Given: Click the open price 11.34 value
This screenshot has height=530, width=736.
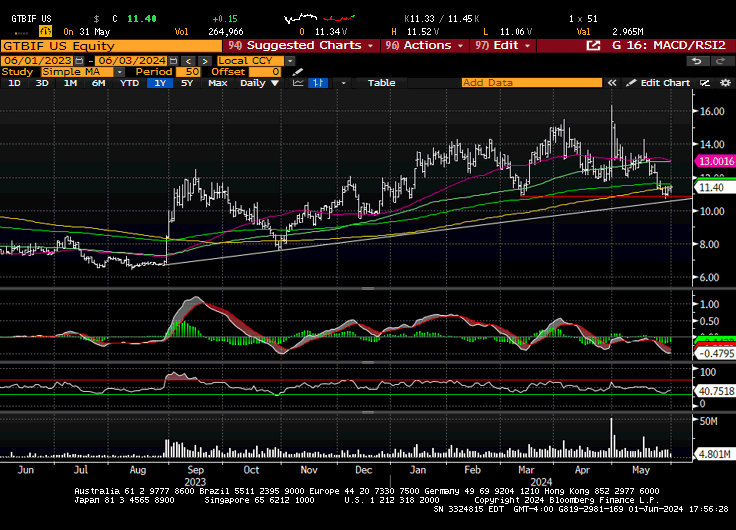Looking at the screenshot, I should click(330, 32).
